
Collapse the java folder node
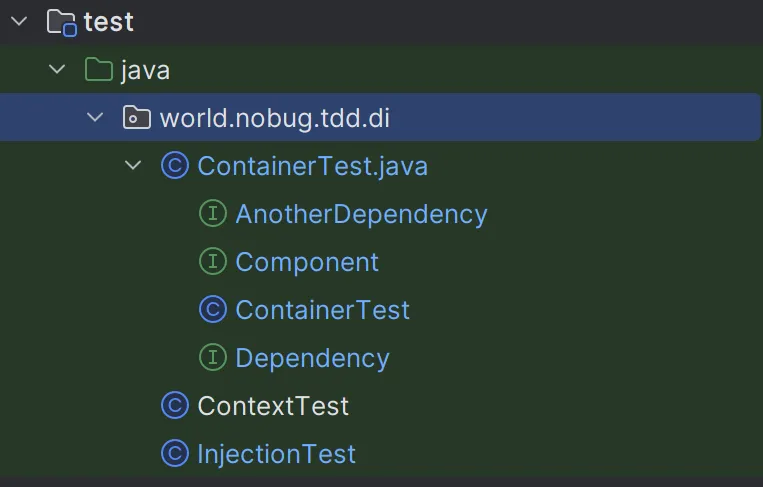tap(57, 70)
